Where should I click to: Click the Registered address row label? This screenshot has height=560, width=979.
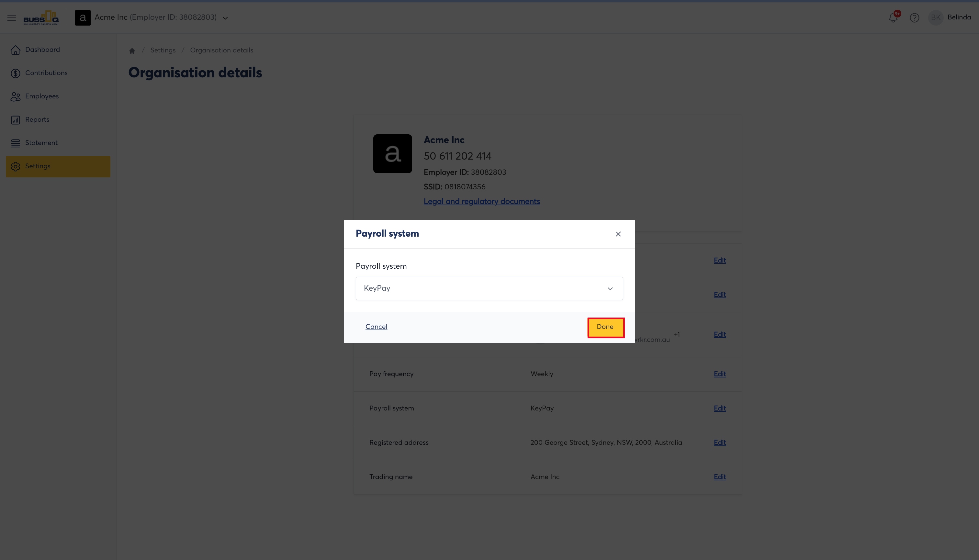[399, 443]
